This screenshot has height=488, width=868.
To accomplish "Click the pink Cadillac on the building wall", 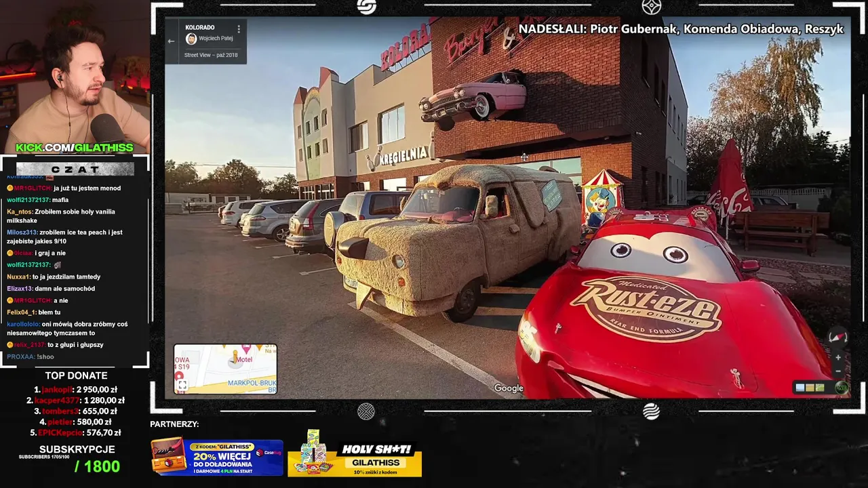I will (x=473, y=98).
